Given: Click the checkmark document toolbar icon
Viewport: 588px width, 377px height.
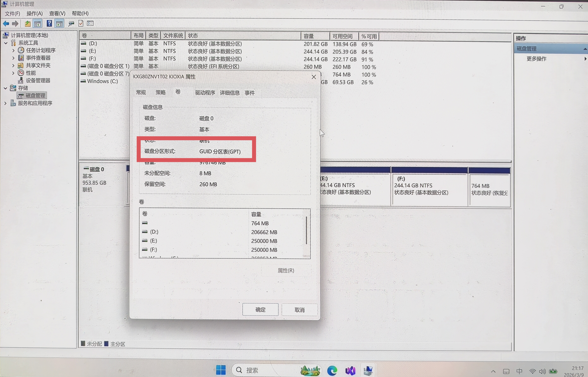Looking at the screenshot, I should coord(81,24).
